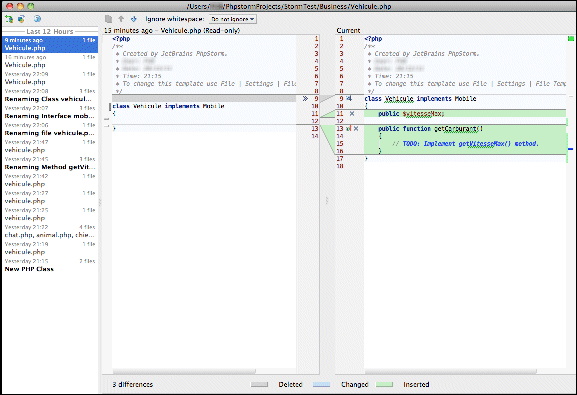577x395 pixels.
Task: Go to previous difference with up arrow
Action: click(x=121, y=19)
